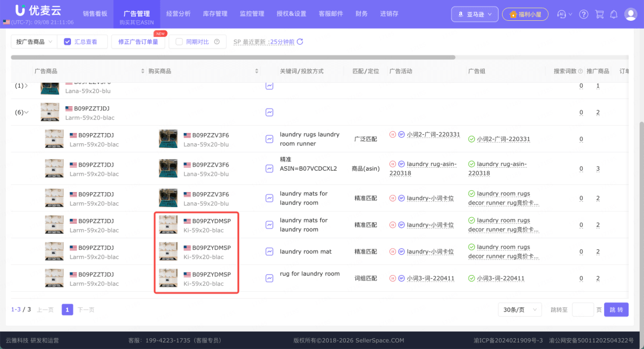
Task: Click the 跳转 button
Action: [x=616, y=310]
